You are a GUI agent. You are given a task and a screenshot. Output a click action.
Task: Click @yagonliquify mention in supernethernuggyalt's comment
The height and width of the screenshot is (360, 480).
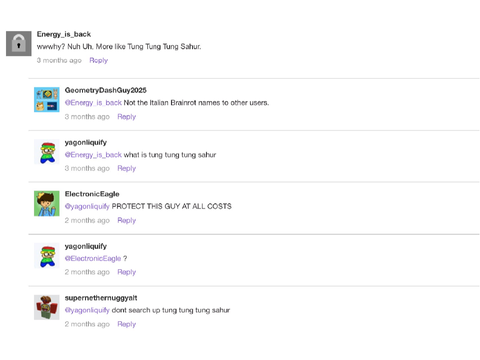pyautogui.click(x=87, y=310)
